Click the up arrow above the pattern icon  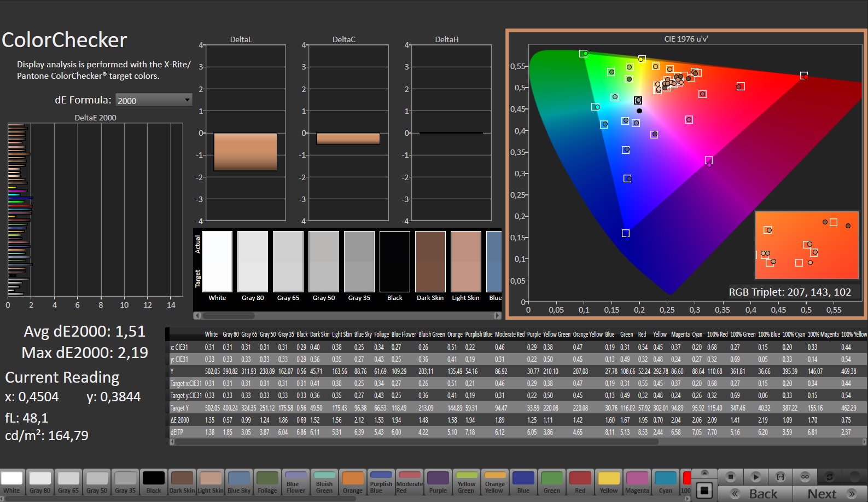coord(704,473)
